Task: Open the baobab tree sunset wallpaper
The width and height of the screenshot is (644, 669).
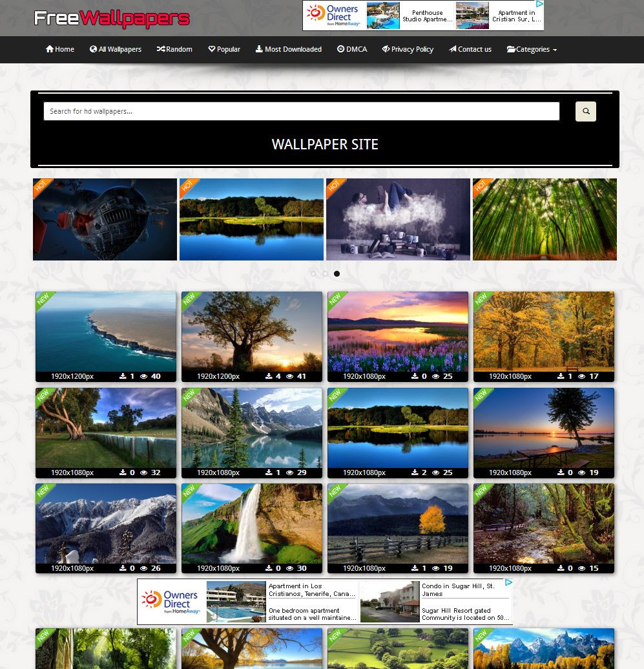Action: (252, 332)
